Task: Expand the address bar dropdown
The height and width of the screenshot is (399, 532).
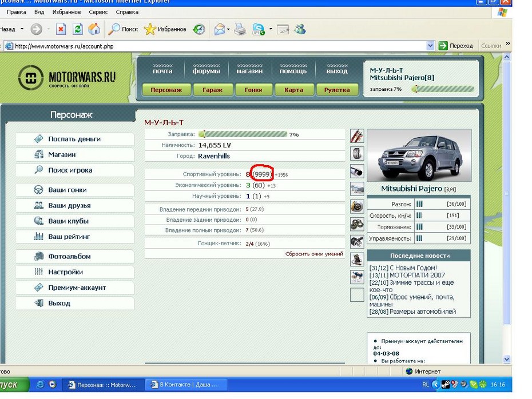Action: coord(430,46)
